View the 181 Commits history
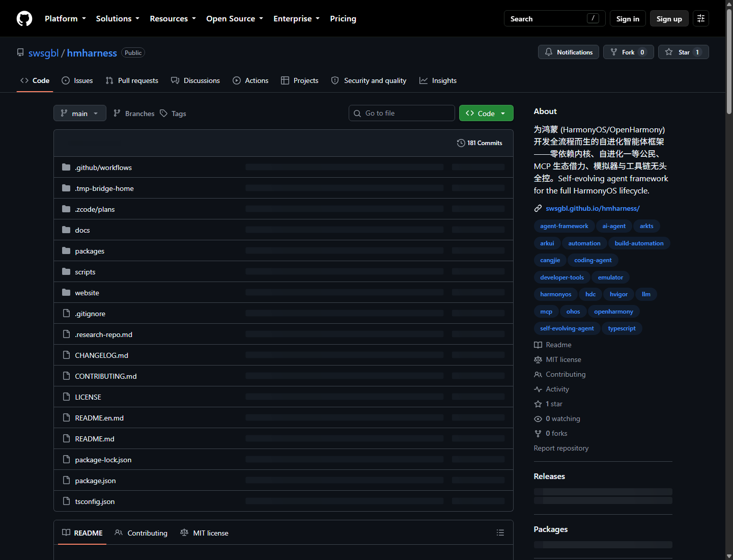733x560 pixels. click(x=480, y=143)
